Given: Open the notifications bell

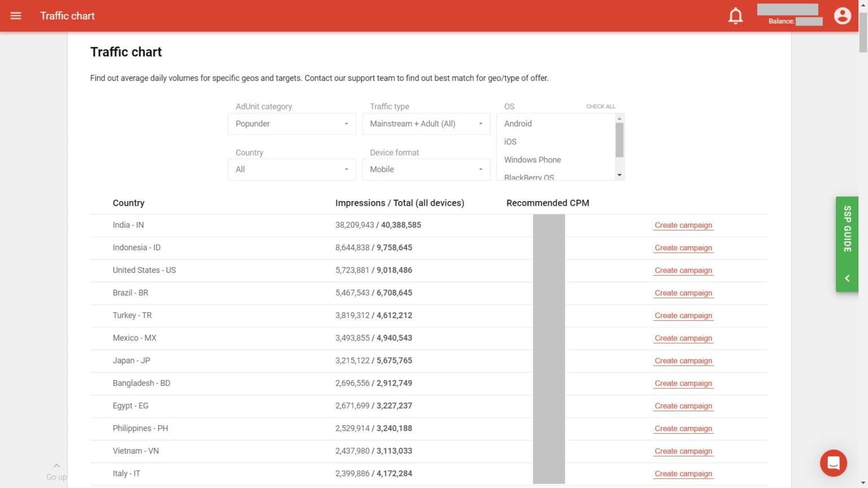Looking at the screenshot, I should (735, 16).
